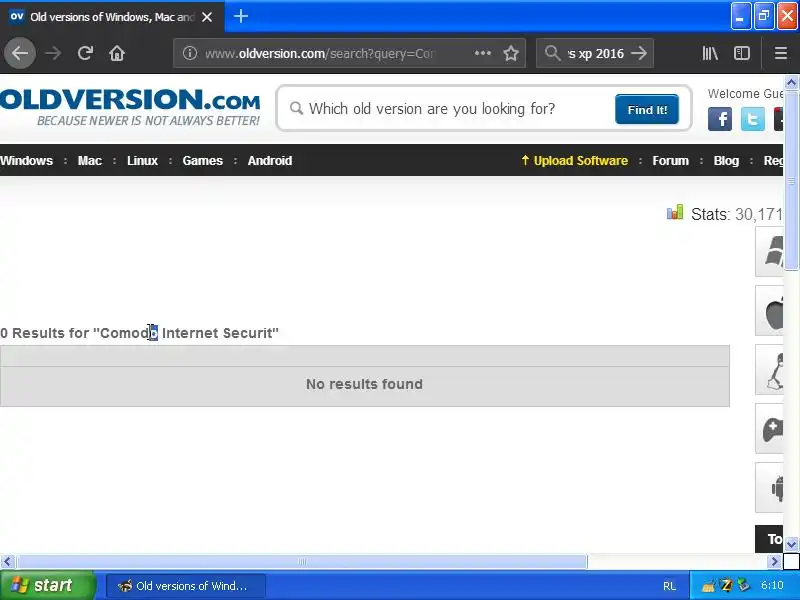
Task: Click the horizontal scrollbar left arrow
Action: point(7,562)
